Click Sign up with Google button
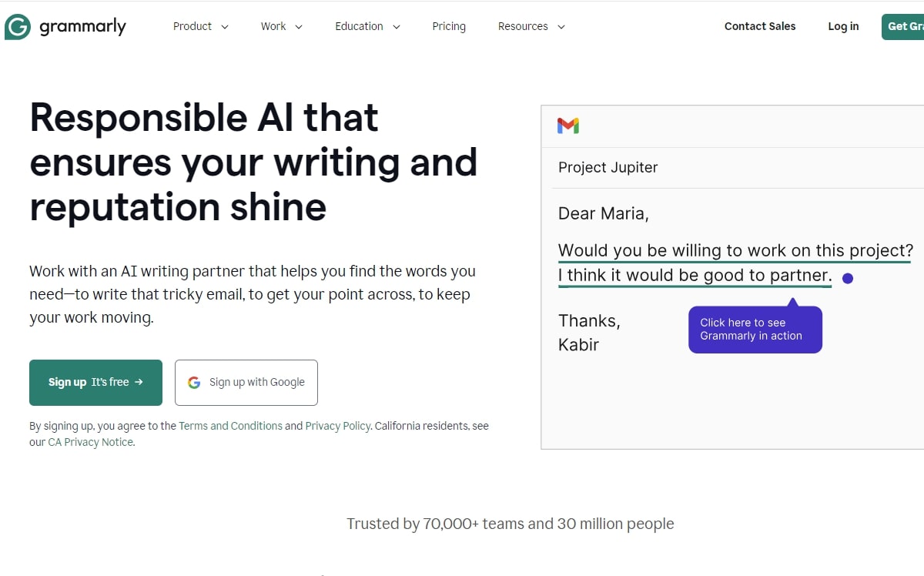Viewport: 924px width, 576px height. [x=246, y=383]
